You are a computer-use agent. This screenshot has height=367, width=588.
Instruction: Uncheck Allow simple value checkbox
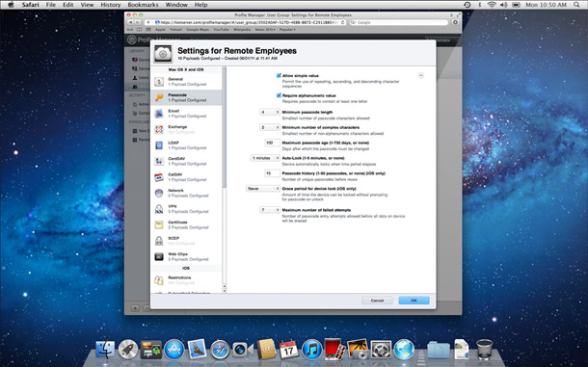pyautogui.click(x=279, y=75)
